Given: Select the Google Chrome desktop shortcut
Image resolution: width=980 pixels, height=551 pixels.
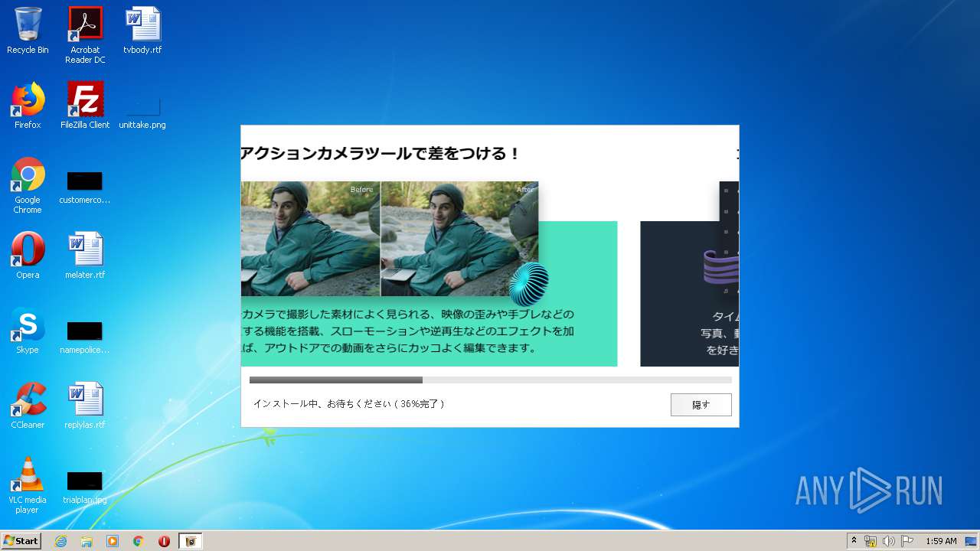Looking at the screenshot, I should [28, 185].
